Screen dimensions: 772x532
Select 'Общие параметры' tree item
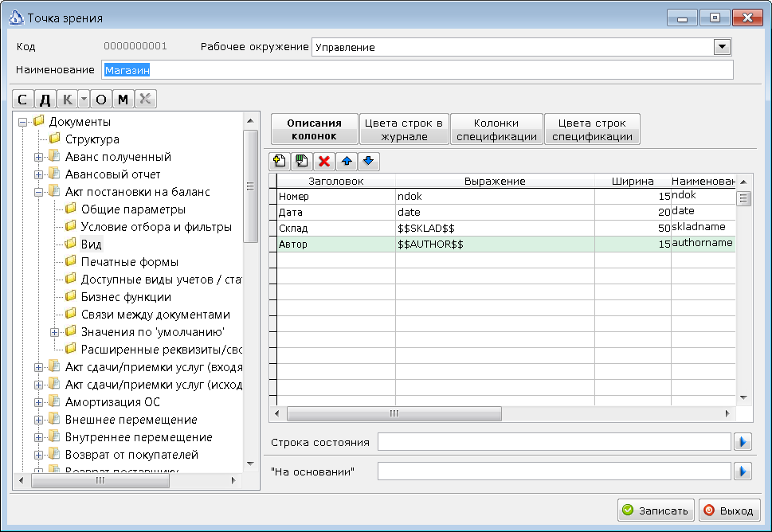pyautogui.click(x=133, y=209)
